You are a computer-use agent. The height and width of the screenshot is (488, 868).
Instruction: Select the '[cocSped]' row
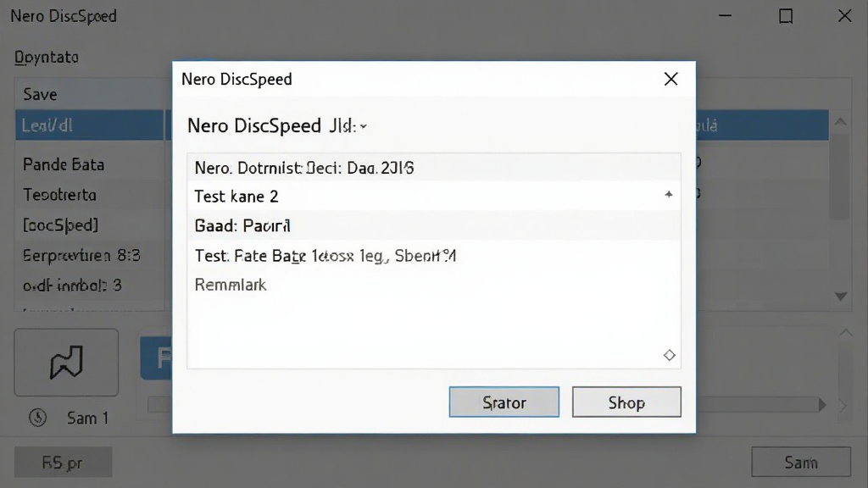pos(90,225)
